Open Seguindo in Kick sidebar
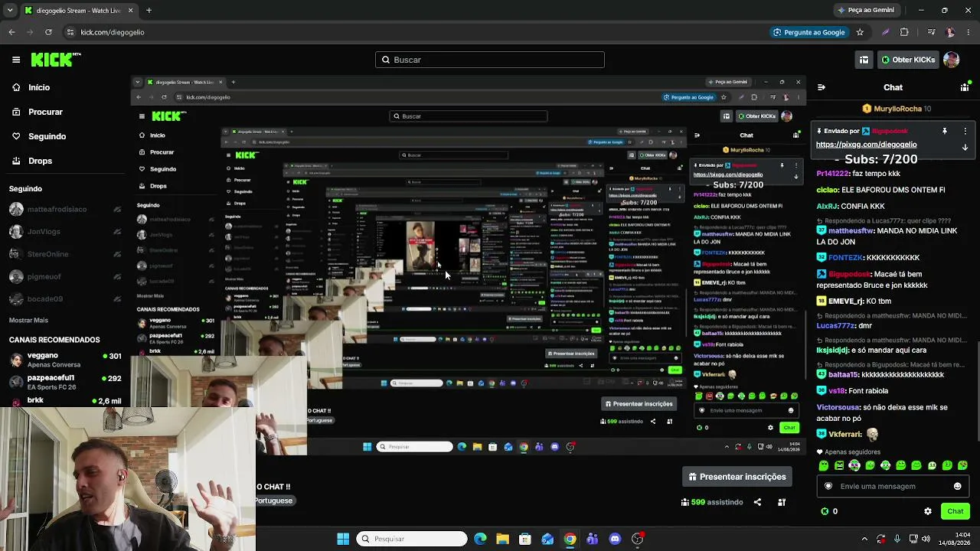Image resolution: width=980 pixels, height=551 pixels. point(47,136)
